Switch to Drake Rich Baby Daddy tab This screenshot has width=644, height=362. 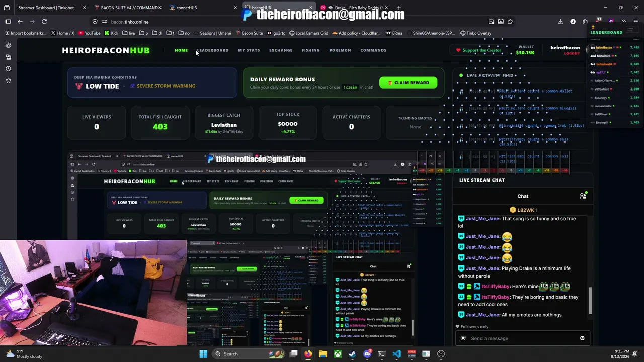tap(355, 8)
